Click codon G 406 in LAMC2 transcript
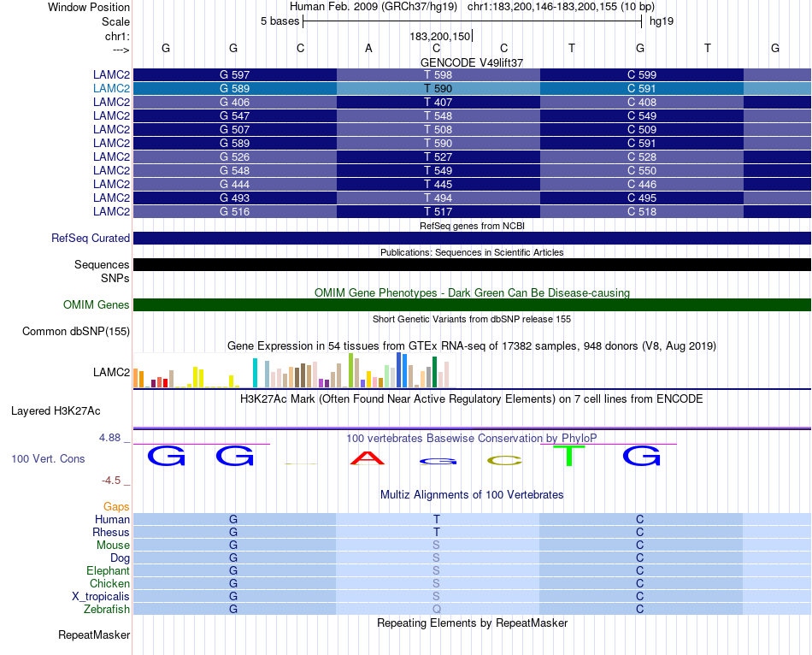This screenshot has height=655, width=812. (234, 102)
